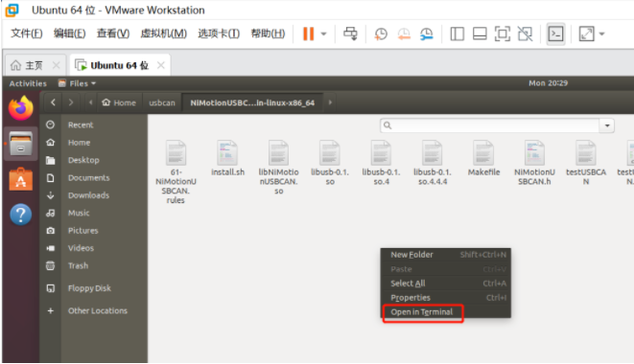This screenshot has height=364, width=634.
Task: Take a VM snapshot with the clock icon
Action: tap(381, 34)
